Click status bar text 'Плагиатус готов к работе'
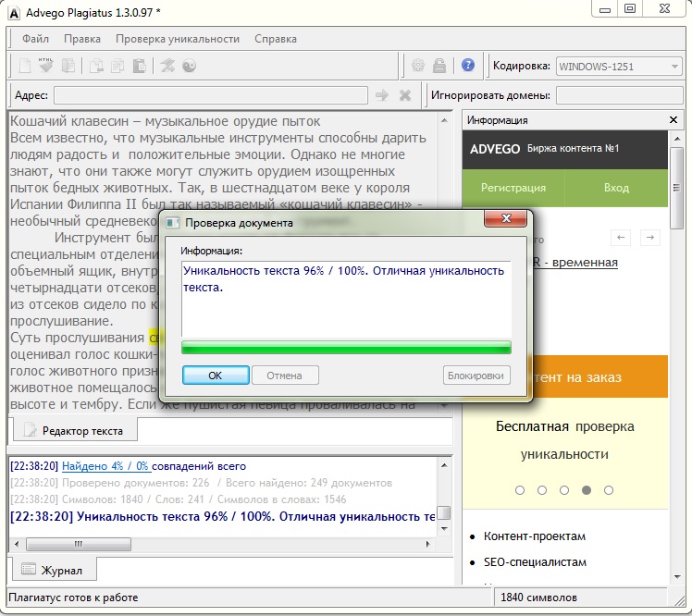The height and width of the screenshot is (616, 692). [73, 598]
